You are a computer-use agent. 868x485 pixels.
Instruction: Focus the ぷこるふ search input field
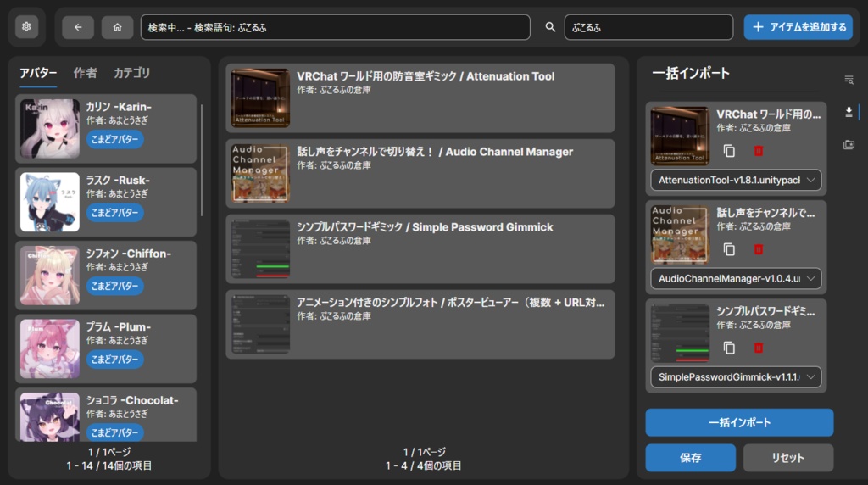(648, 27)
